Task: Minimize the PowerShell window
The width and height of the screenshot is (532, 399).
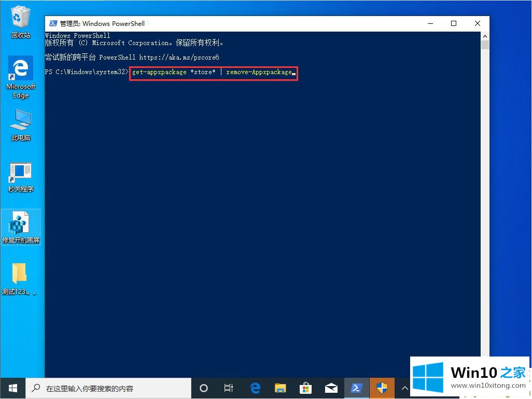Action: [x=430, y=23]
